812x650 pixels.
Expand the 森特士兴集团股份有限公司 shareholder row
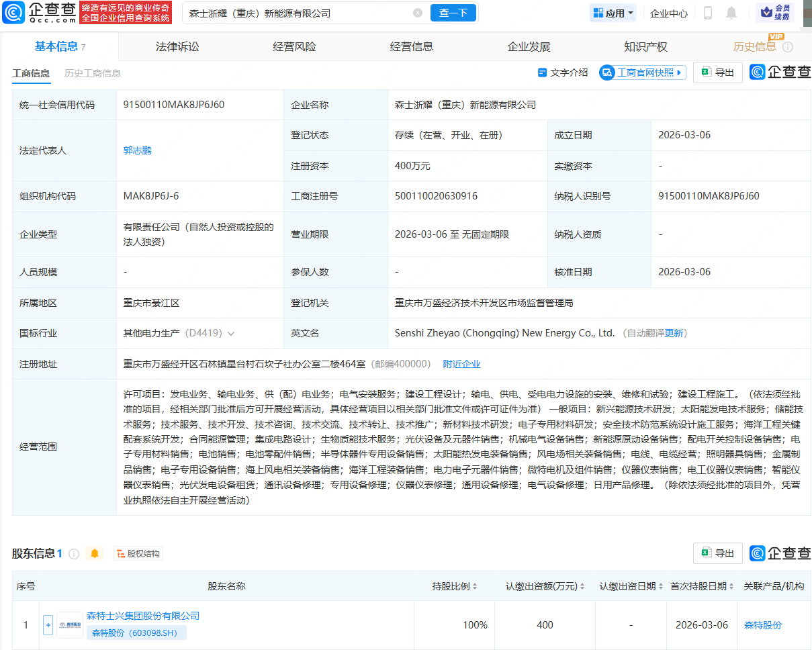48,624
